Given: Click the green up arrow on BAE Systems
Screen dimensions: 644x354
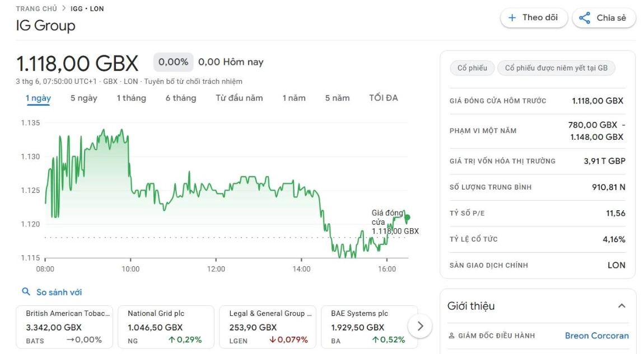Looking at the screenshot, I should [x=375, y=339].
